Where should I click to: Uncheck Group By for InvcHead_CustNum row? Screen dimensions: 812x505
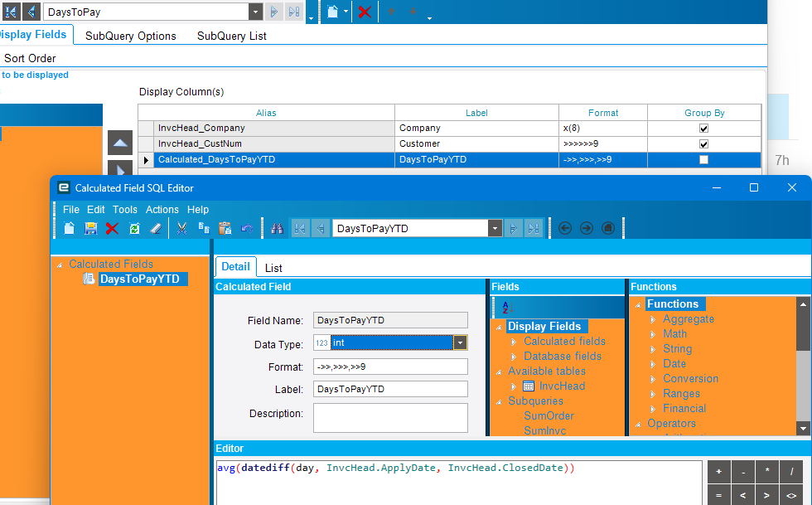point(703,144)
